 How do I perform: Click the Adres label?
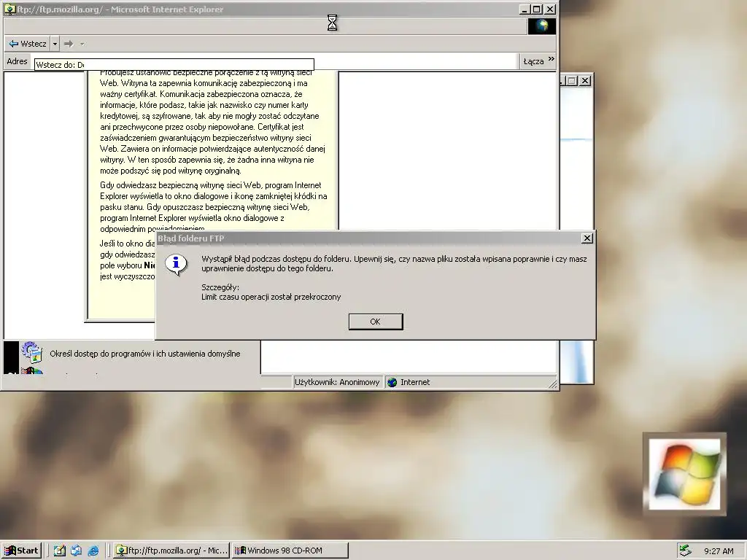tap(18, 61)
